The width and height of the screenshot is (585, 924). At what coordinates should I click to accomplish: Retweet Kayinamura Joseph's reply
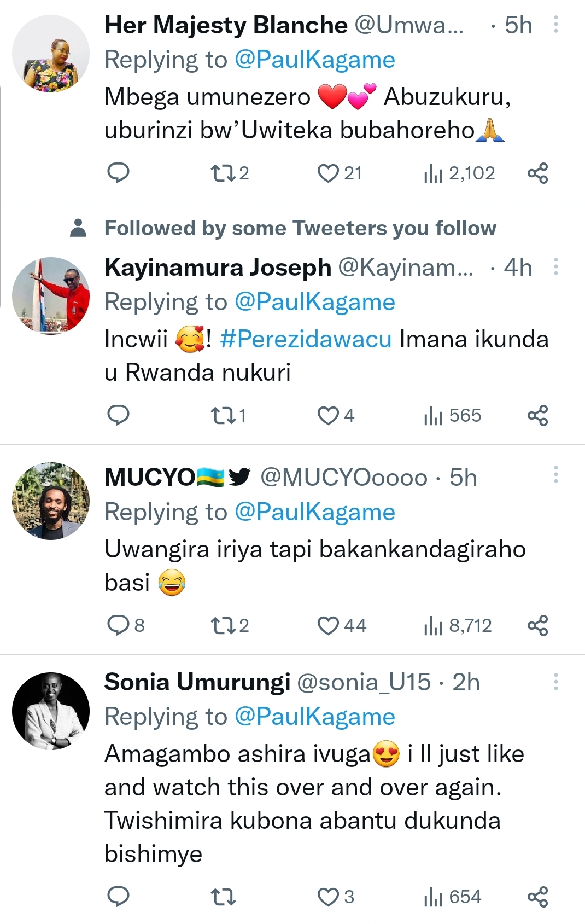[x=223, y=416]
